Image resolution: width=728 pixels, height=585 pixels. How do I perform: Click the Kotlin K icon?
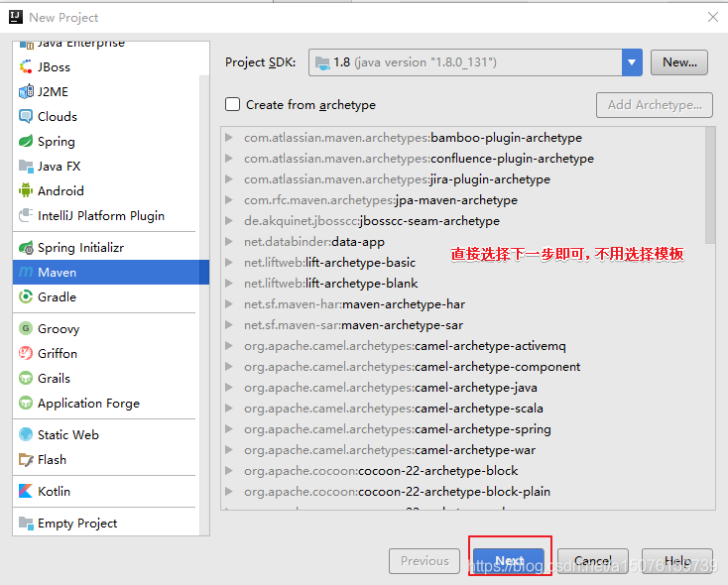point(26,491)
